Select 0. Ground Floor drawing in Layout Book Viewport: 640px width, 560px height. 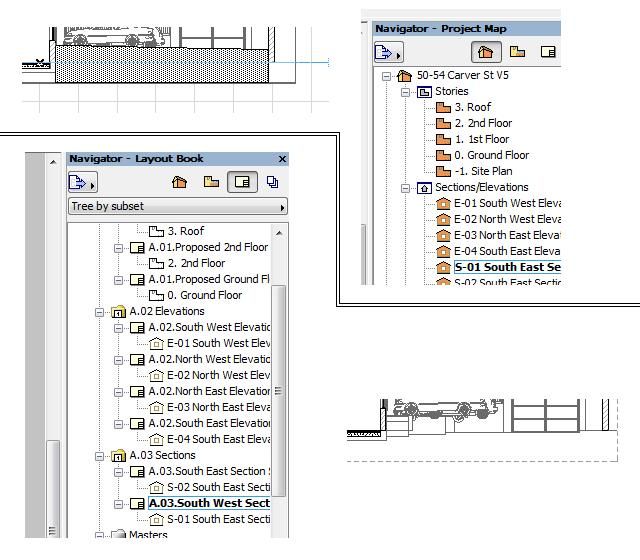click(x=204, y=295)
